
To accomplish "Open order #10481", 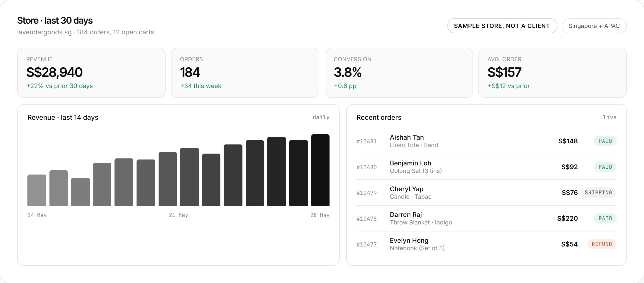I will [486, 141].
